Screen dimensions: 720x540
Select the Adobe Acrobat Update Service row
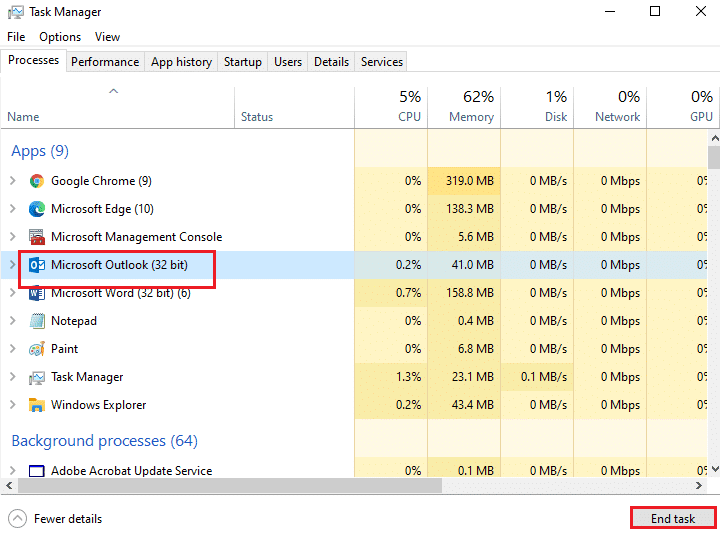tap(131, 471)
